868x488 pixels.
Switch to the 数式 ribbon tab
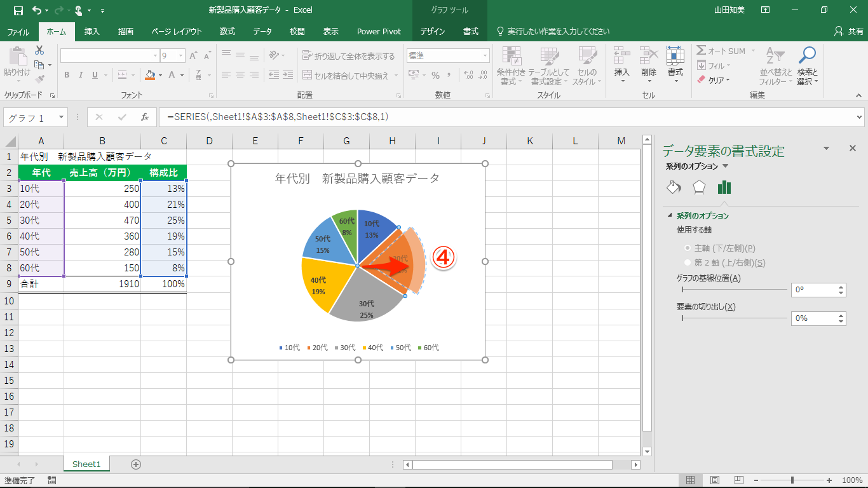point(227,32)
